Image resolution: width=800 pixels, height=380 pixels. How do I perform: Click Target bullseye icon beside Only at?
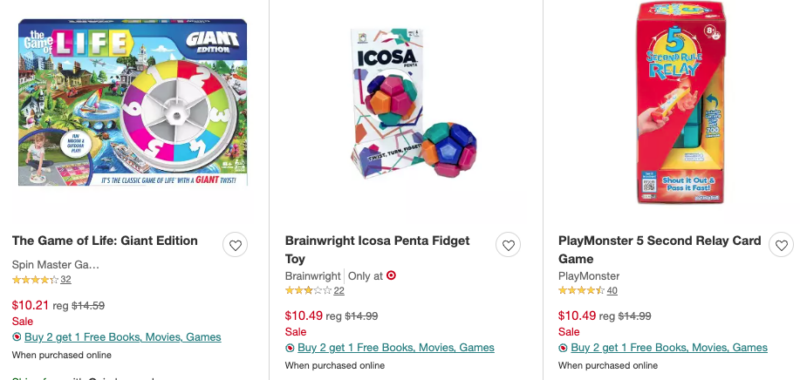coord(391,275)
